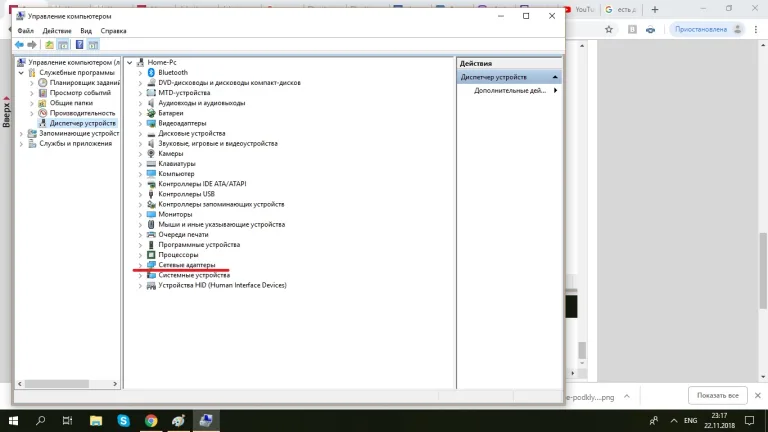Select Общие папки in the left tree
Viewport: 768px width, 432px height.
[x=72, y=103]
